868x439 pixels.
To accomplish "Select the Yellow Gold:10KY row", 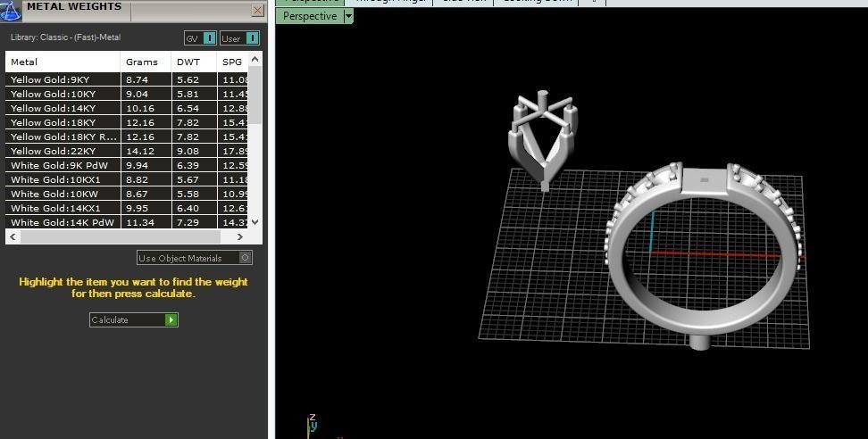I will tap(127, 94).
